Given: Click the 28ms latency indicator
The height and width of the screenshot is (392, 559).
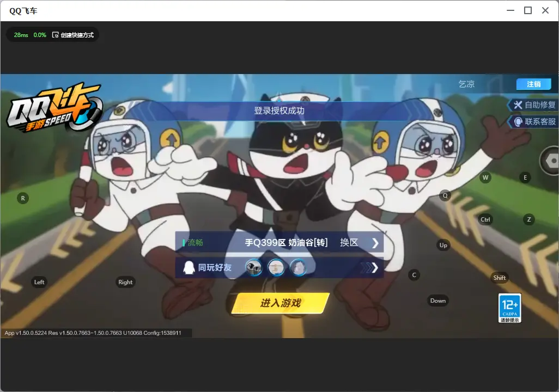Looking at the screenshot, I should (x=21, y=35).
